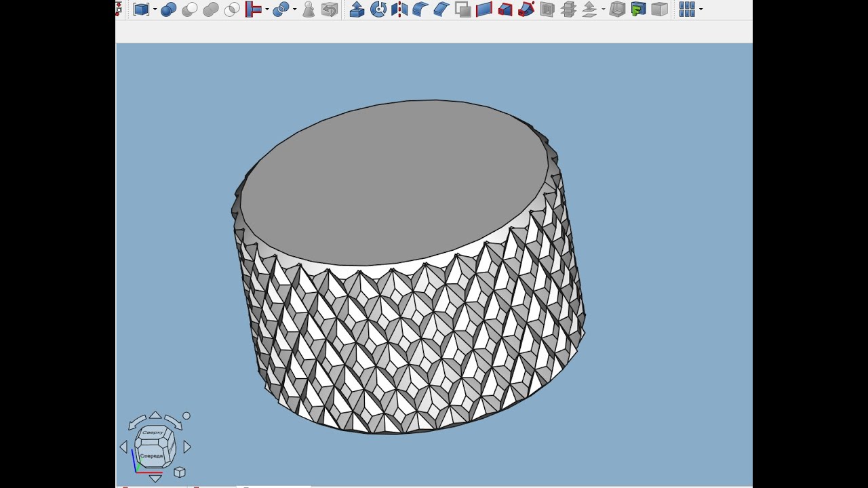Open the Cross-sections tool
Image resolution: width=868 pixels, height=488 pixels.
pyautogui.click(x=568, y=9)
